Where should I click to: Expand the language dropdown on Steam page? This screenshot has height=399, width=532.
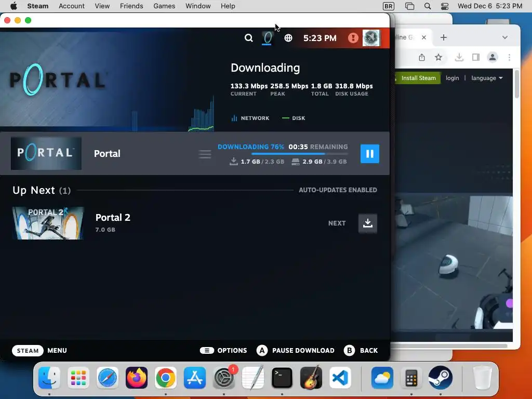[x=487, y=78]
